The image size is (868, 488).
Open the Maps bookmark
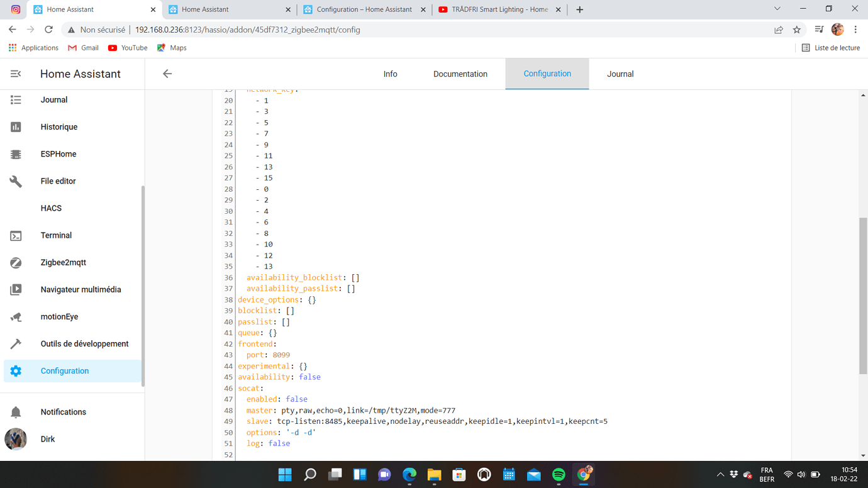(172, 48)
